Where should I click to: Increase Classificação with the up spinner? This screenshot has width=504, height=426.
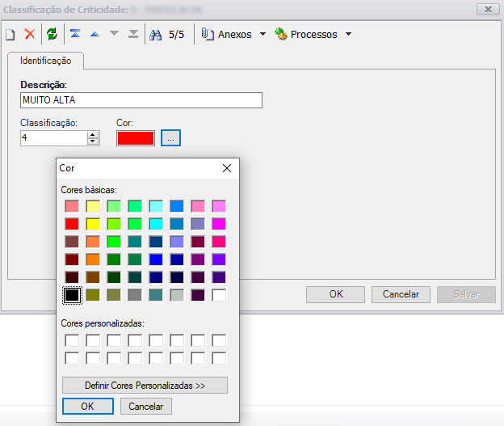point(93,134)
